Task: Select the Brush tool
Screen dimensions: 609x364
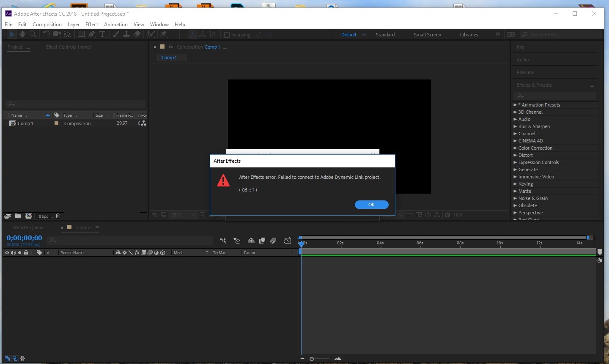Action: point(116,34)
